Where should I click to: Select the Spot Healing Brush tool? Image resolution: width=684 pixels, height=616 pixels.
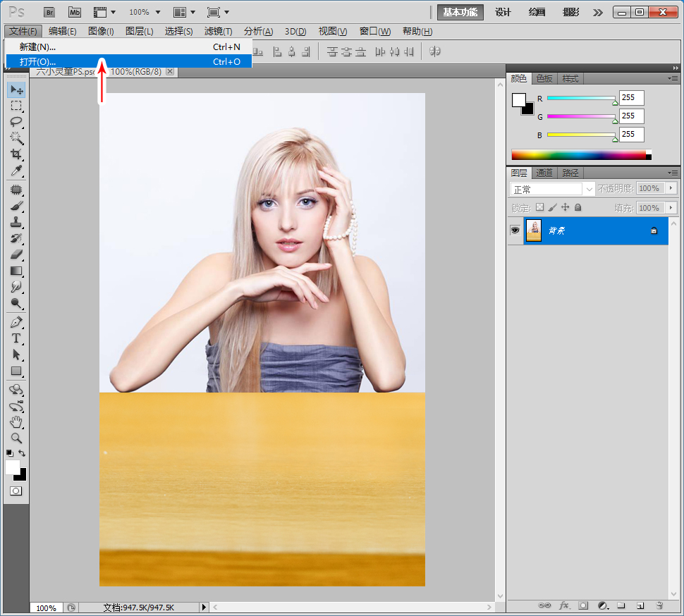click(17, 190)
